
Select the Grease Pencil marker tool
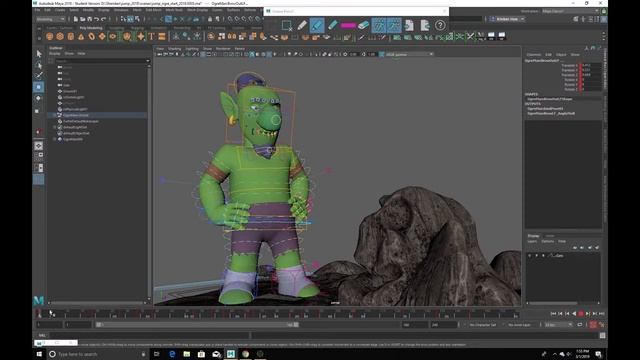(317, 25)
